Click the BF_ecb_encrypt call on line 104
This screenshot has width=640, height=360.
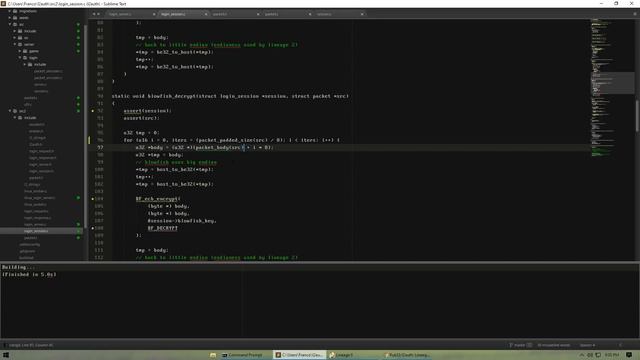(x=157, y=199)
